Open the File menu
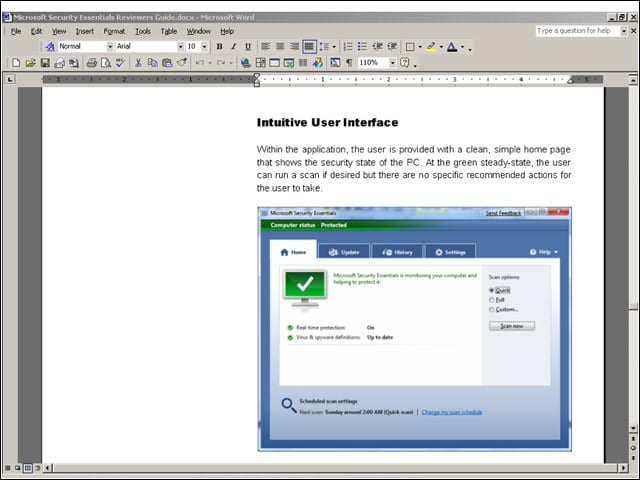640x480 pixels. (16, 31)
